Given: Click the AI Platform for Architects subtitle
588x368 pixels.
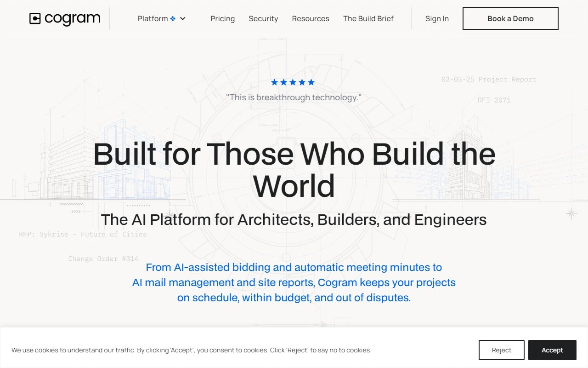Looking at the screenshot, I should coord(294,219).
